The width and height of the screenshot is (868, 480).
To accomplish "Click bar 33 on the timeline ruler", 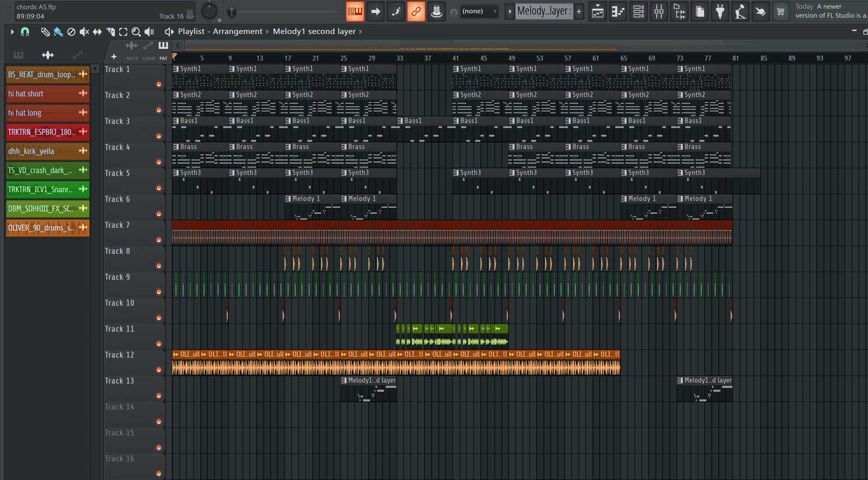I will [x=399, y=58].
